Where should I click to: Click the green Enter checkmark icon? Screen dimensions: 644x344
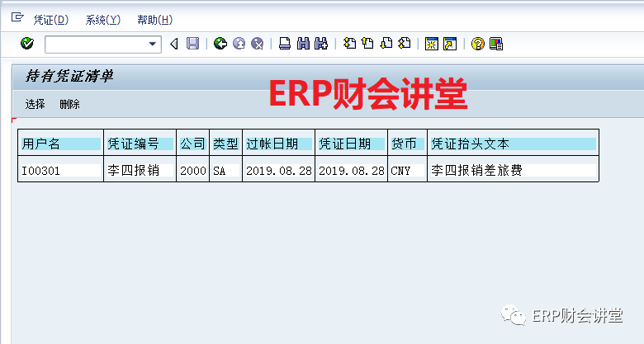pyautogui.click(x=26, y=44)
